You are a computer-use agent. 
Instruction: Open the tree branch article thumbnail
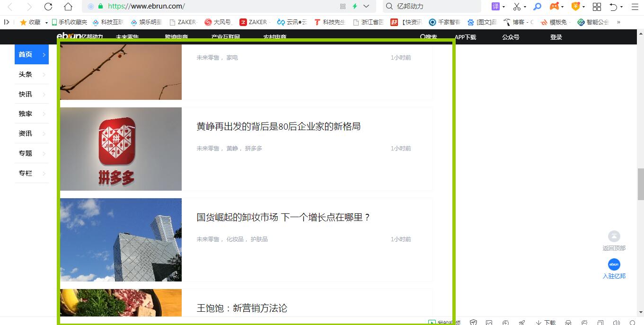121,72
